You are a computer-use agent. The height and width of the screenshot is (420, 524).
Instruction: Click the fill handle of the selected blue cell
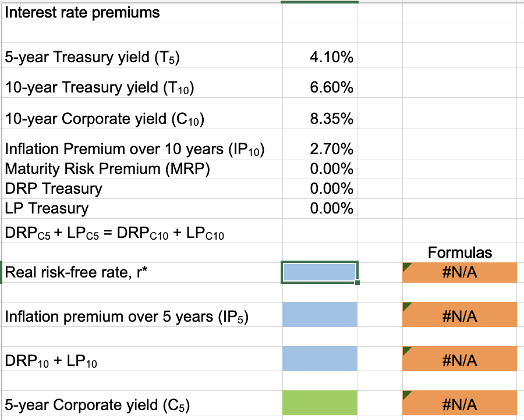[356, 282]
